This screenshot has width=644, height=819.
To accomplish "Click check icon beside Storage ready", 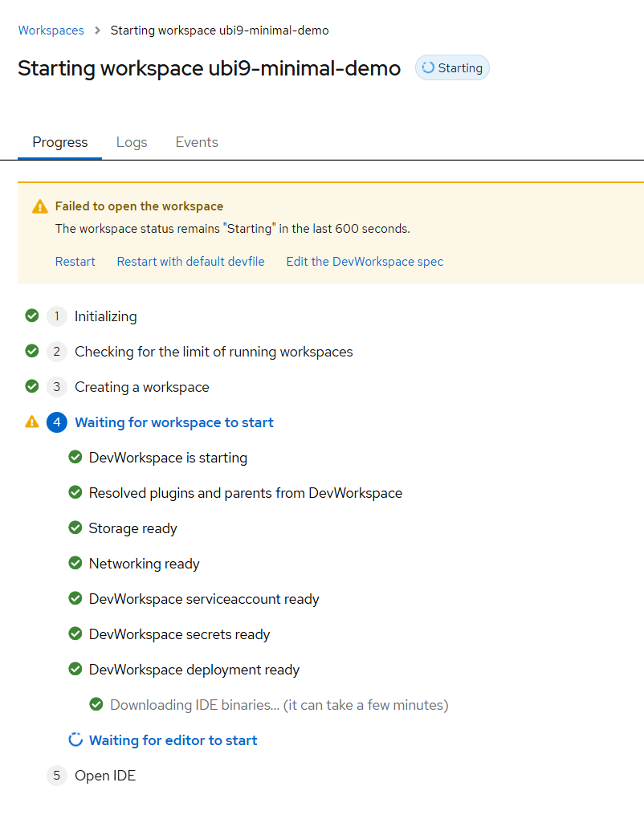I will 75,528.
